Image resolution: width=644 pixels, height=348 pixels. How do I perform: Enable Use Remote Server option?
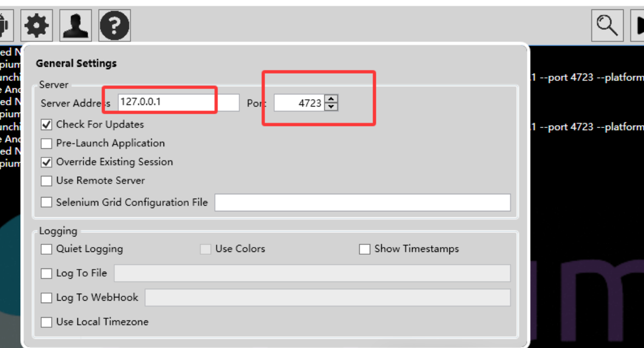coord(47,181)
